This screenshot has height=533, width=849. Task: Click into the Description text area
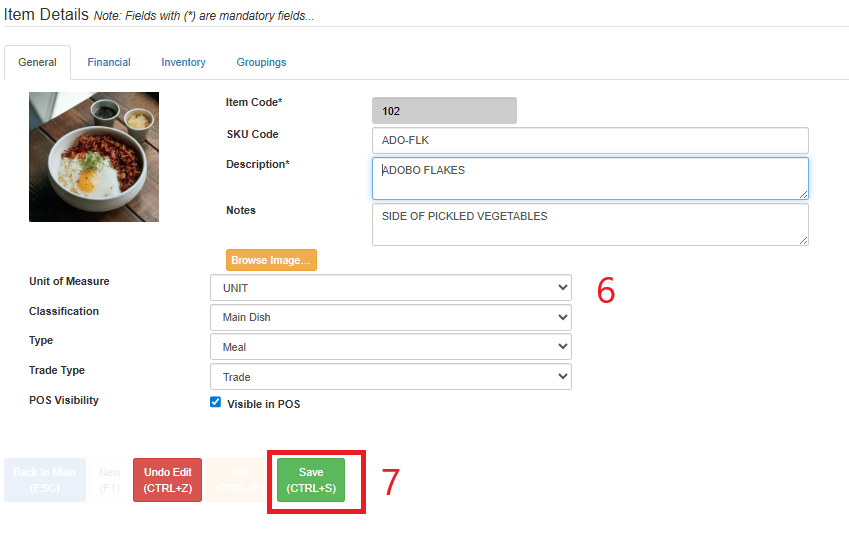[x=590, y=178]
